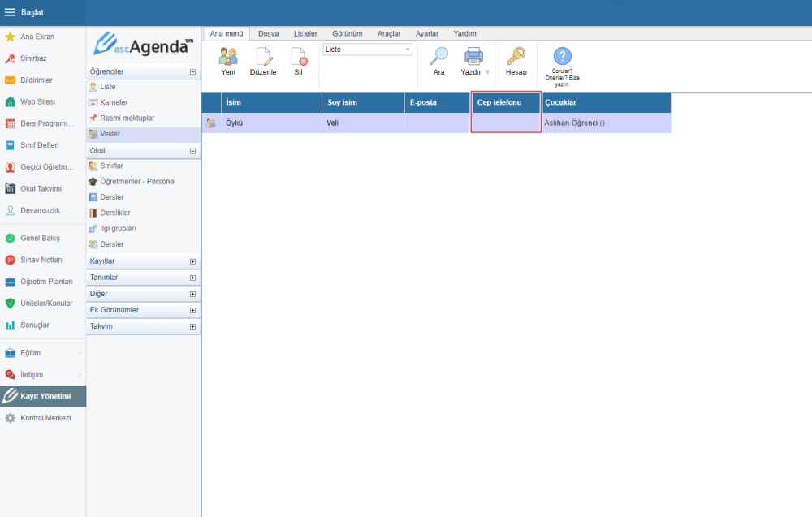812x517 pixels.
Task: Open Genel Bakış green check icon
Action: (x=10, y=238)
